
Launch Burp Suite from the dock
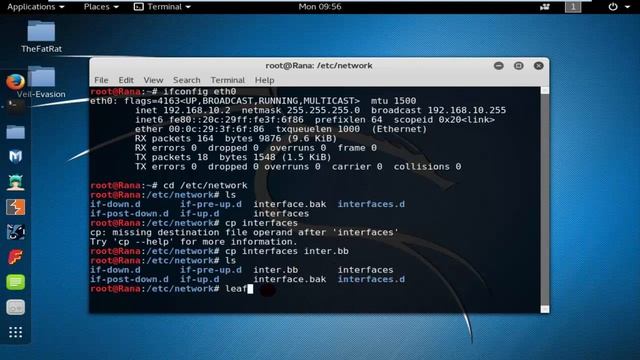tap(16, 207)
